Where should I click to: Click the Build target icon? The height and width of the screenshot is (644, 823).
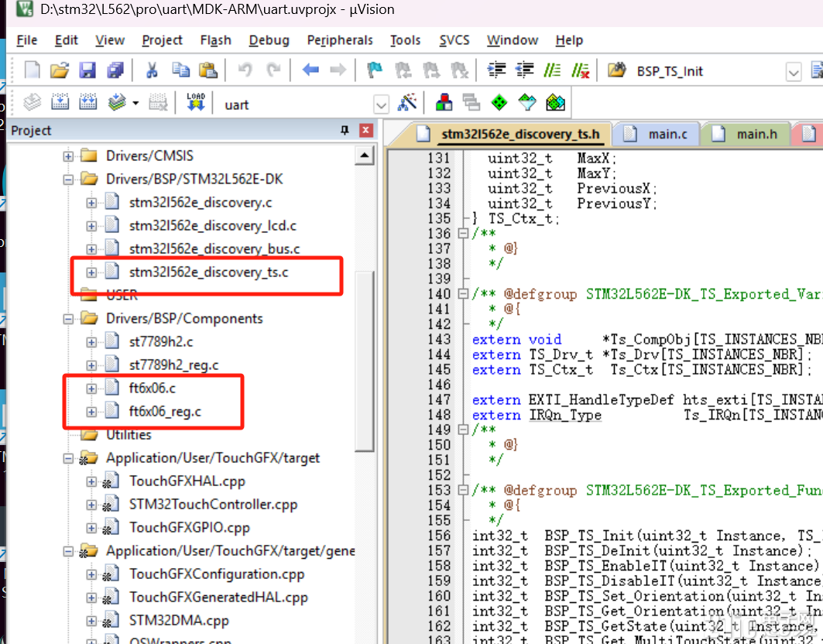(60, 102)
